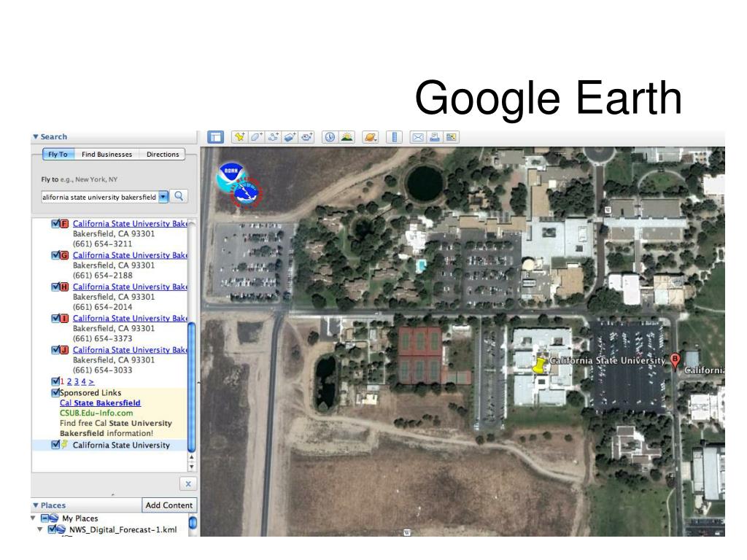747x560 pixels.
Task: Uncheck the result G checkbox
Action: point(55,255)
